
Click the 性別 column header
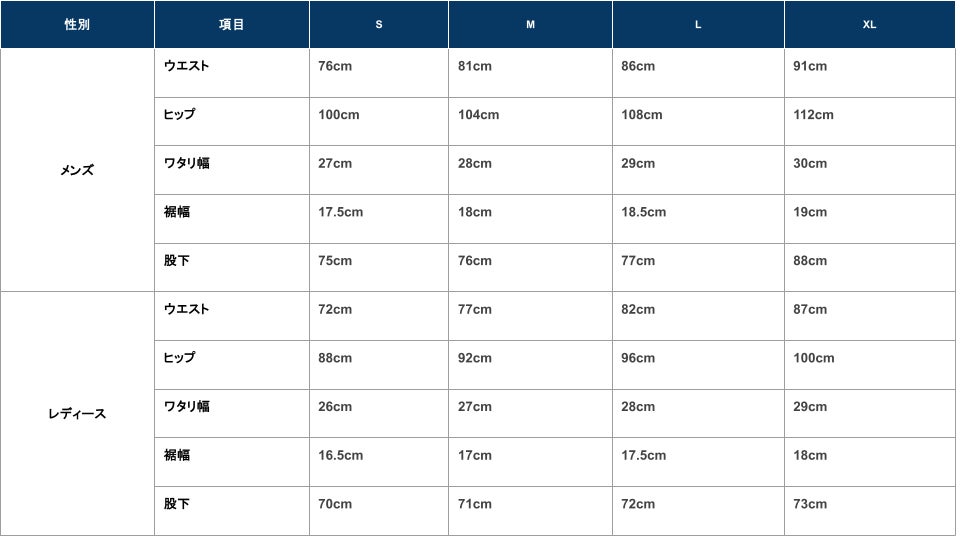point(77,25)
